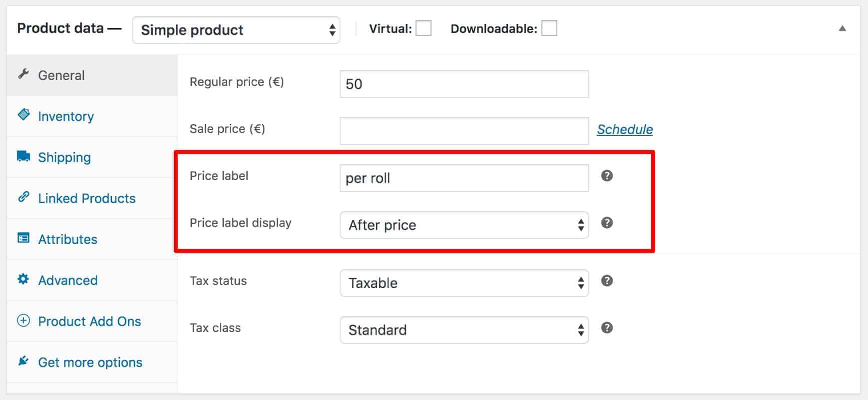868x400 pixels.
Task: Open the Tax status Taxable dropdown
Action: 464,283
